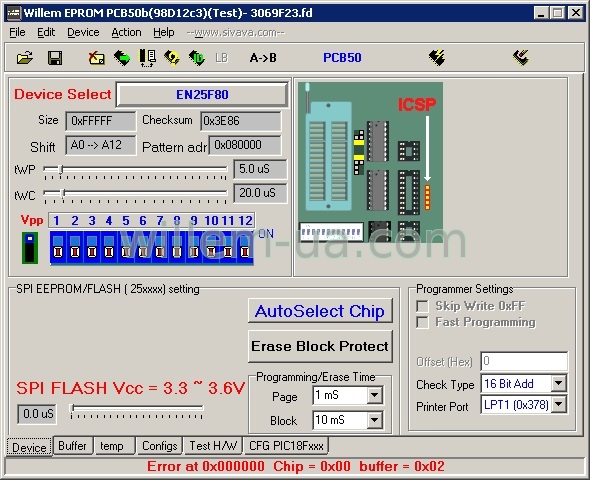Toggle the Vpp jumper switch

tap(30, 248)
